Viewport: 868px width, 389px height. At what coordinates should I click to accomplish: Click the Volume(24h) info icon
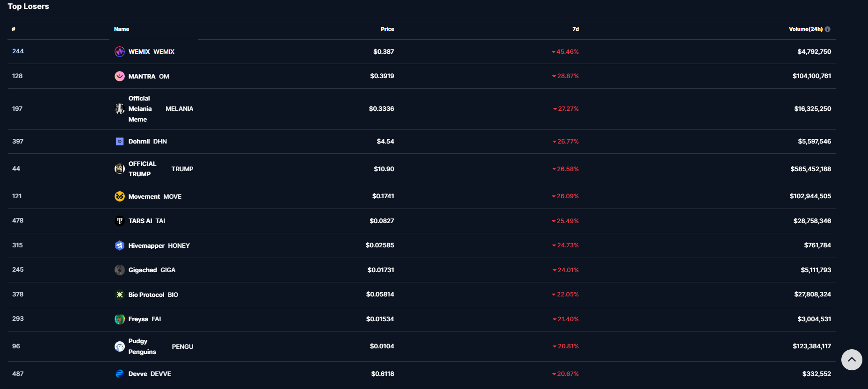(x=828, y=29)
